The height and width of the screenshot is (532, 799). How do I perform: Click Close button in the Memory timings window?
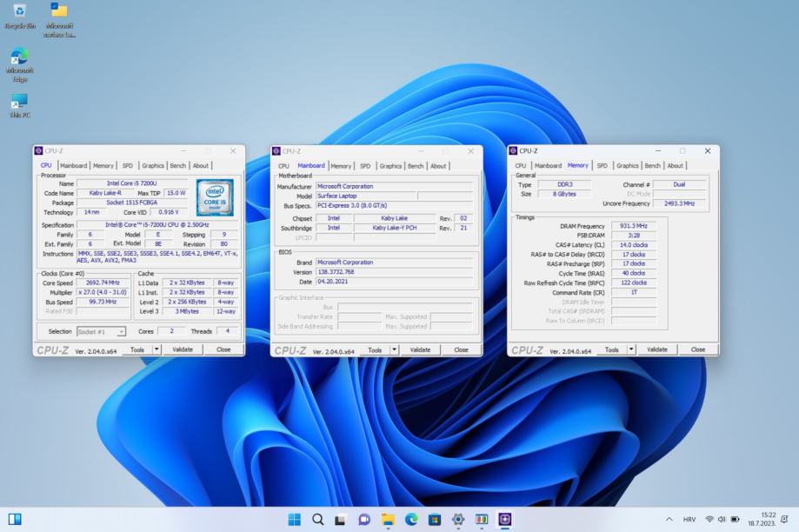coord(697,349)
